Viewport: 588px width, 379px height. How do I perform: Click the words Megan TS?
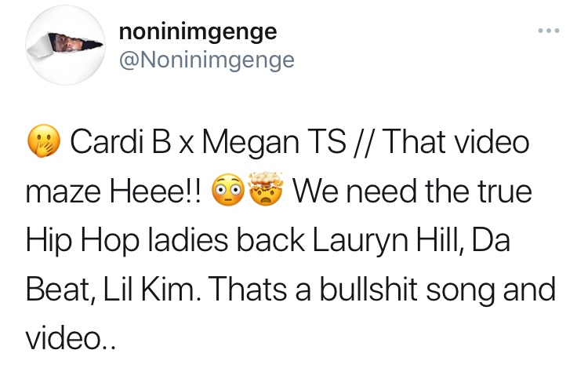tap(274, 143)
